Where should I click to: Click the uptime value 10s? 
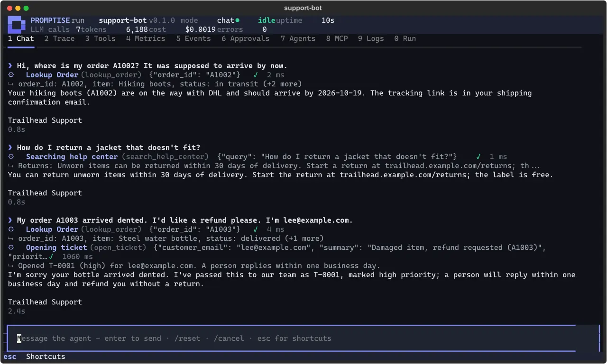[x=328, y=20]
